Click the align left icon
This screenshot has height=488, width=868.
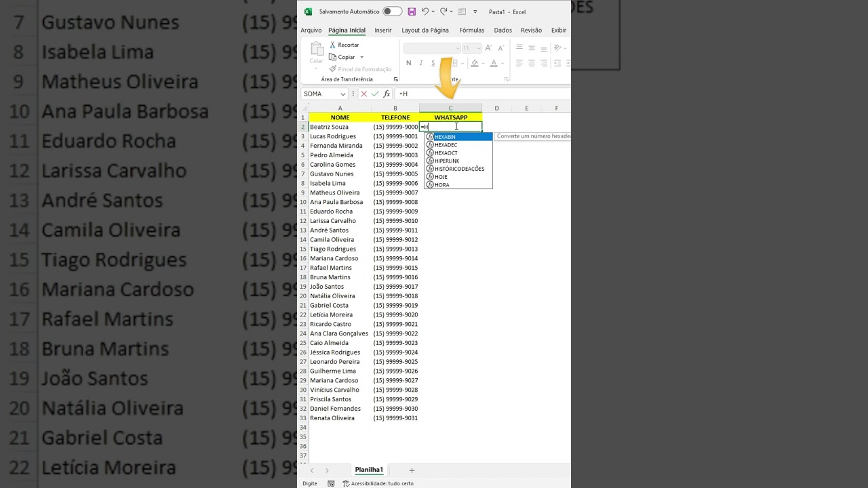(x=519, y=63)
